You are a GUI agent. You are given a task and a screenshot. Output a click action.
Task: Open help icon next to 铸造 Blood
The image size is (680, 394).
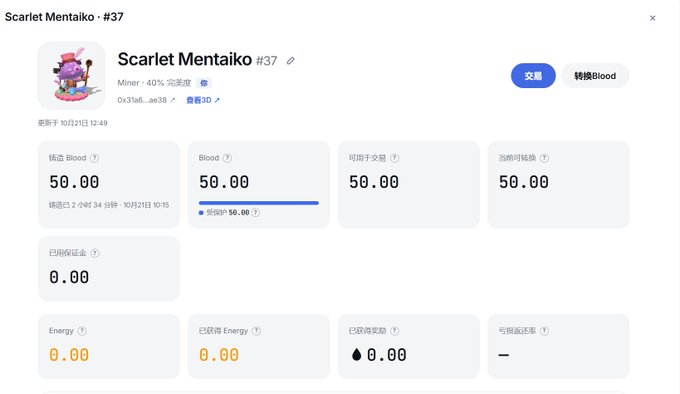click(94, 158)
